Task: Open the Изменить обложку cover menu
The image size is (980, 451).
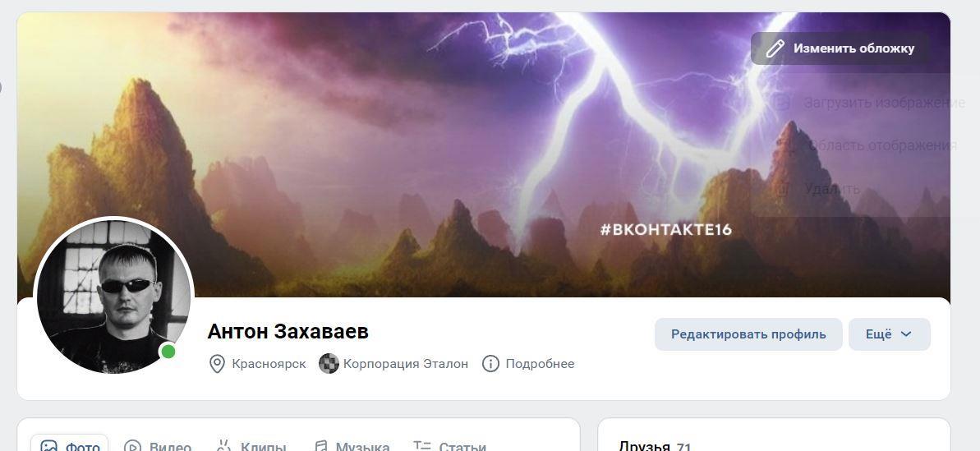Action: point(840,48)
